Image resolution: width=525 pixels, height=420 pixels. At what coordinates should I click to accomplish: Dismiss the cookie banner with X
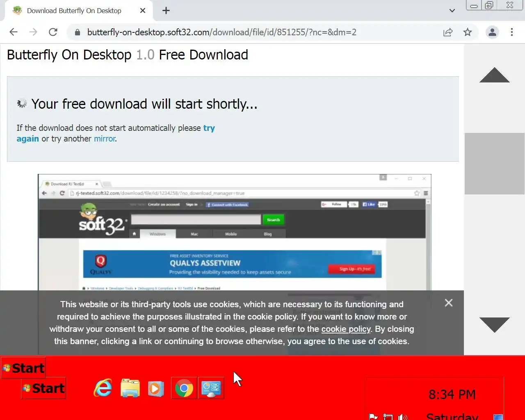[x=449, y=303]
